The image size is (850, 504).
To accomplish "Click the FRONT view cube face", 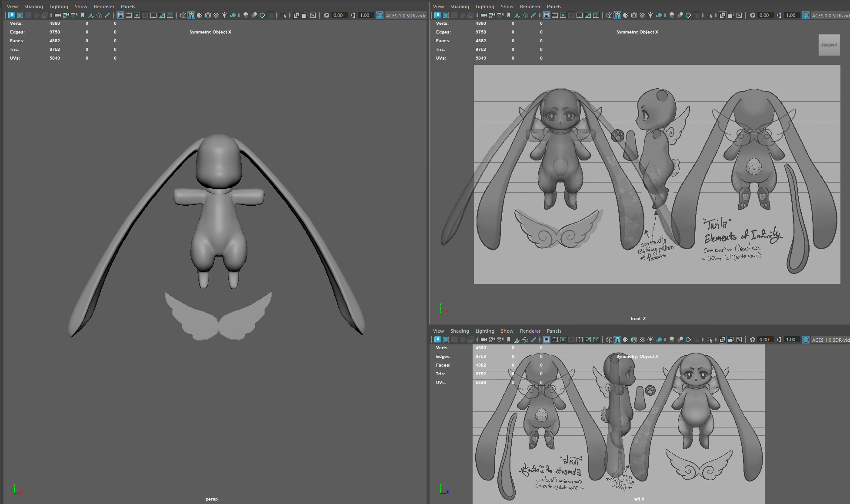I will tap(829, 45).
